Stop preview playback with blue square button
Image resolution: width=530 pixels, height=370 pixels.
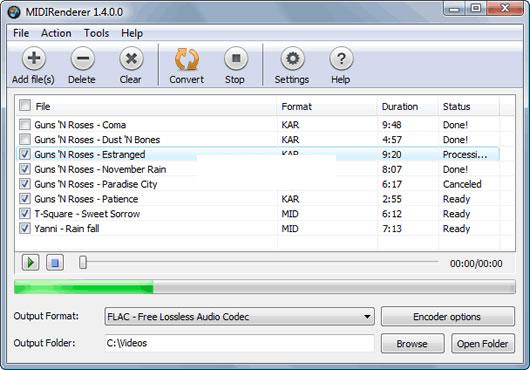(x=55, y=262)
